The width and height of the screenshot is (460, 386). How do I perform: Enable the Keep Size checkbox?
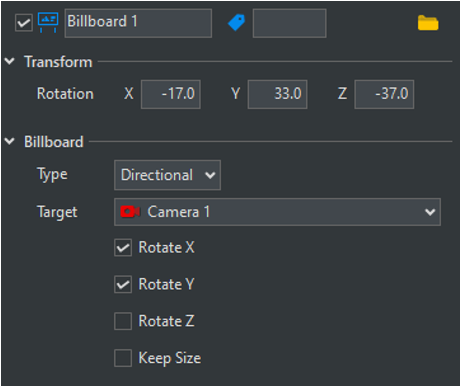coord(123,358)
